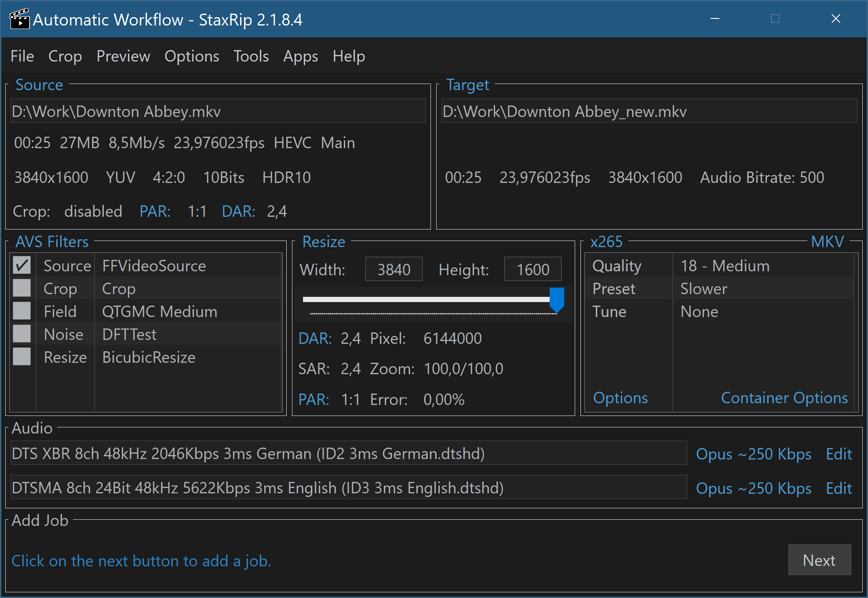Open the MKV Container Options
868x598 pixels.
tap(784, 397)
